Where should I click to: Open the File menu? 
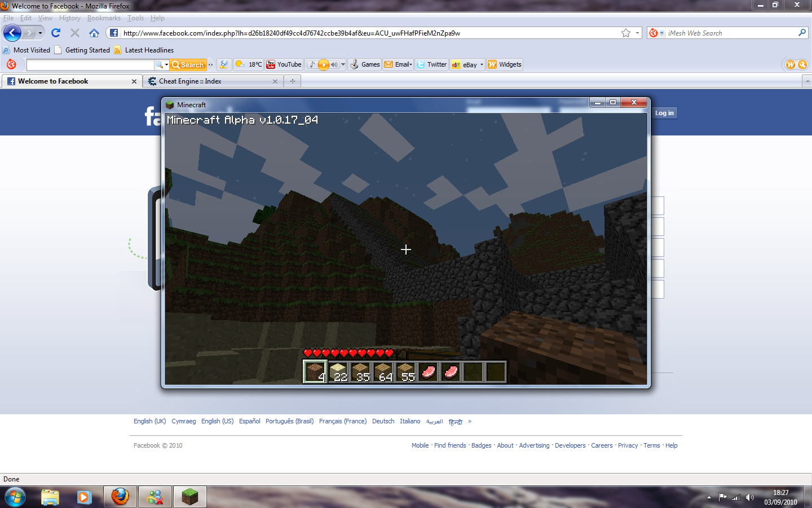pos(8,18)
